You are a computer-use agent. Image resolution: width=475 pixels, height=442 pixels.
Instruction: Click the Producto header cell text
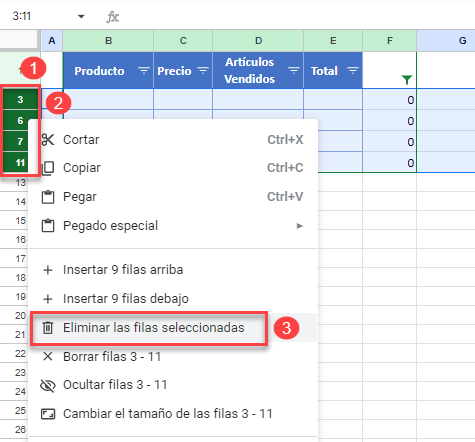(99, 71)
